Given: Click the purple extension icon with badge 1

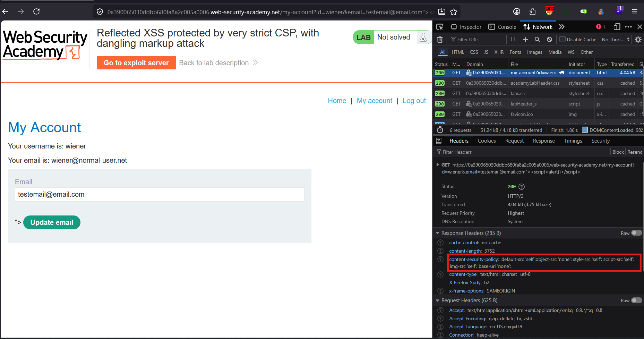Looking at the screenshot, I should (619, 10).
